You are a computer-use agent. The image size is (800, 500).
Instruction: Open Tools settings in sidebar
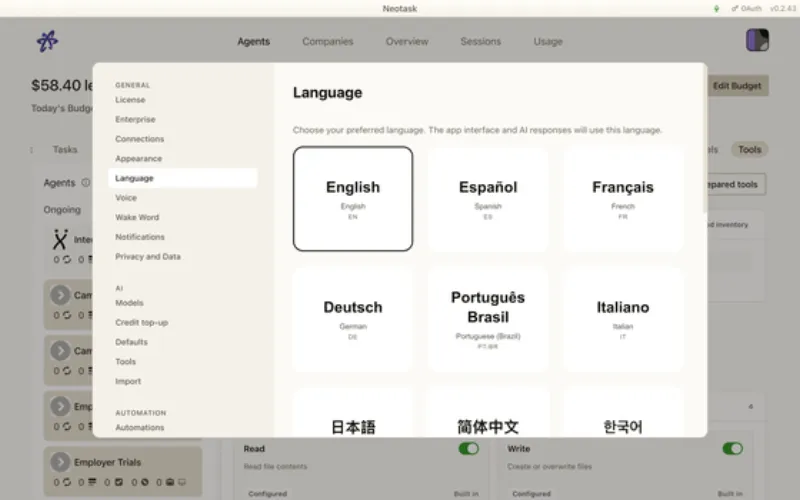coord(183,362)
